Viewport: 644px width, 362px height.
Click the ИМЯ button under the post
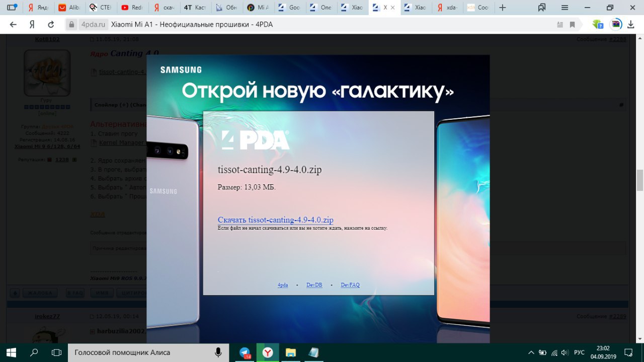coord(102,293)
